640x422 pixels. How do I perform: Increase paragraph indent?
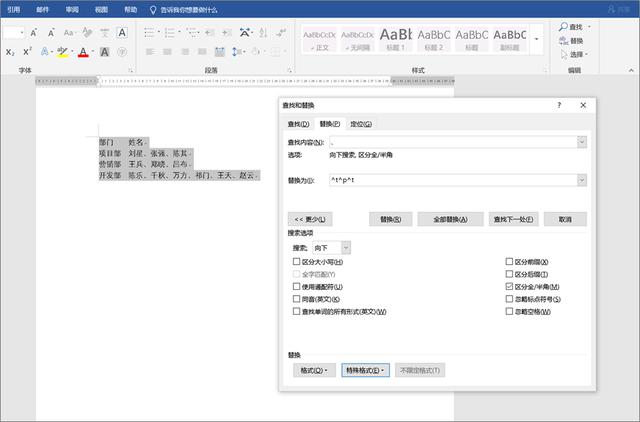(227, 33)
